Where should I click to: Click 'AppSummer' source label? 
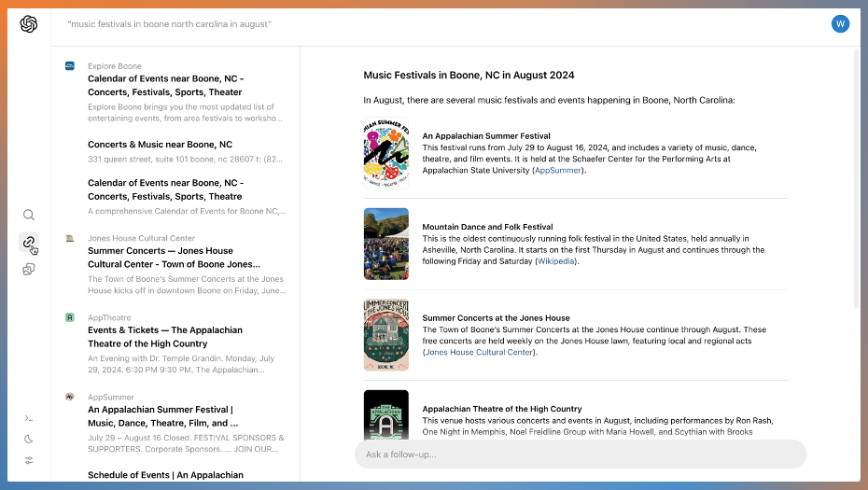pyautogui.click(x=111, y=397)
